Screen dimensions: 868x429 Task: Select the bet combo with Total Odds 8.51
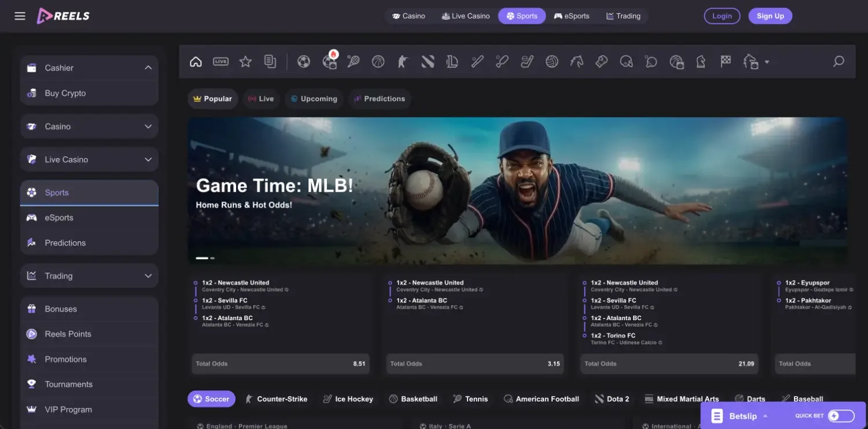pyautogui.click(x=280, y=325)
